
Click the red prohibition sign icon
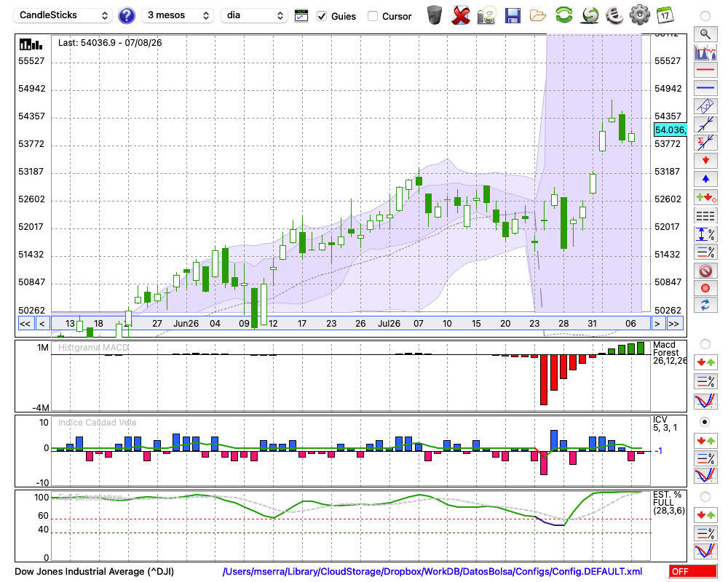point(705,270)
